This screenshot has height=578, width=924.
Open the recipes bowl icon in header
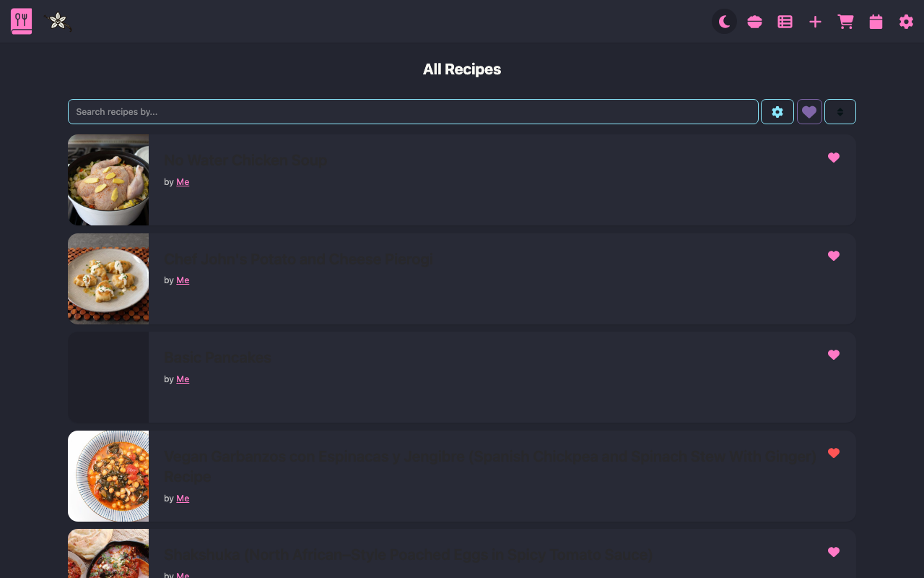(755, 22)
